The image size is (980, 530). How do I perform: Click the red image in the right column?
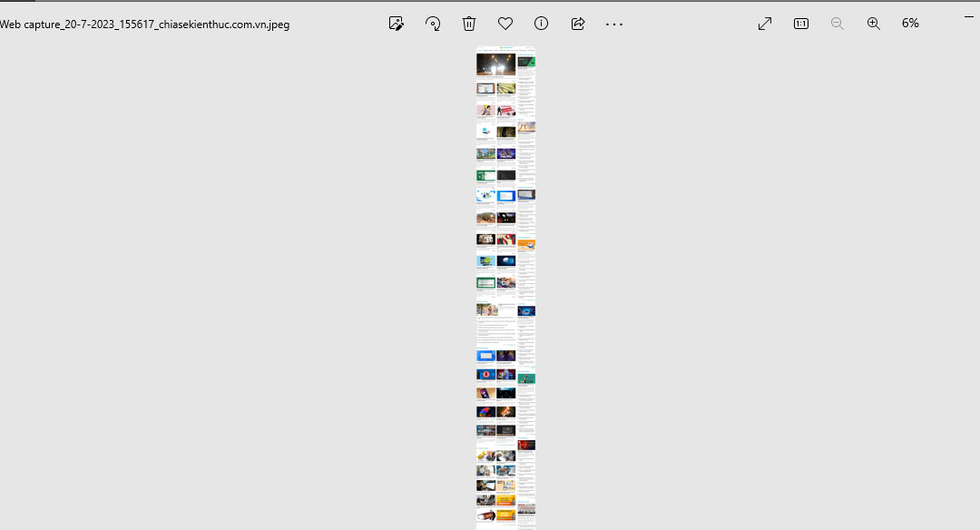click(526, 446)
